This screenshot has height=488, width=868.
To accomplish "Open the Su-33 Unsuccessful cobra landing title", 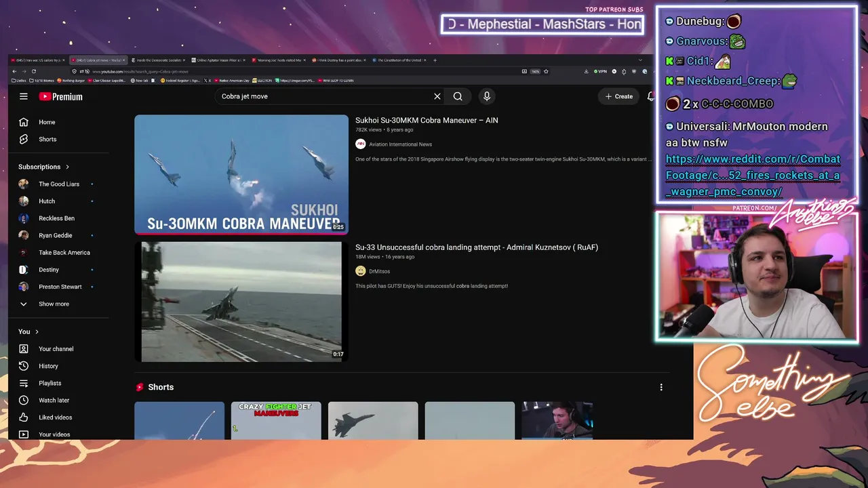I will tap(477, 247).
